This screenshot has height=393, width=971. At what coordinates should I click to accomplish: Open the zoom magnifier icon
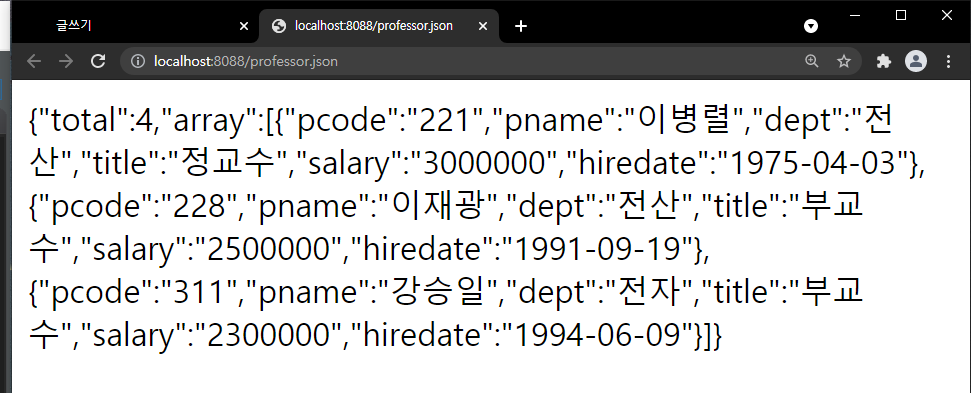[x=811, y=61]
